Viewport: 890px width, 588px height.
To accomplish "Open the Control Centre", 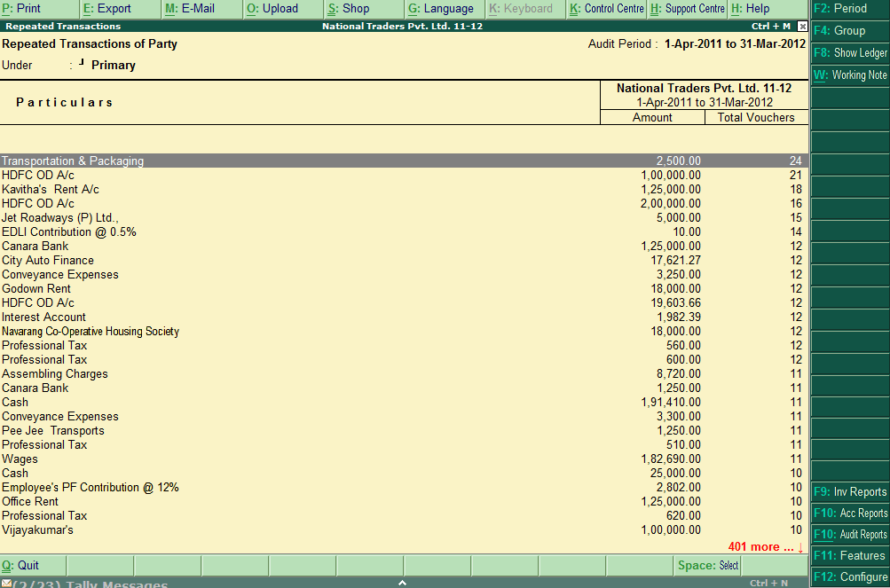I will (607, 9).
